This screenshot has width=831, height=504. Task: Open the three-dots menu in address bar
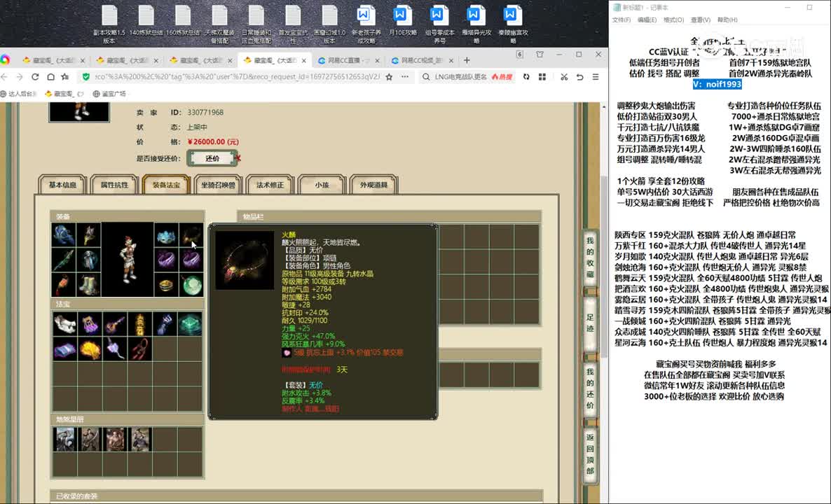pos(405,77)
